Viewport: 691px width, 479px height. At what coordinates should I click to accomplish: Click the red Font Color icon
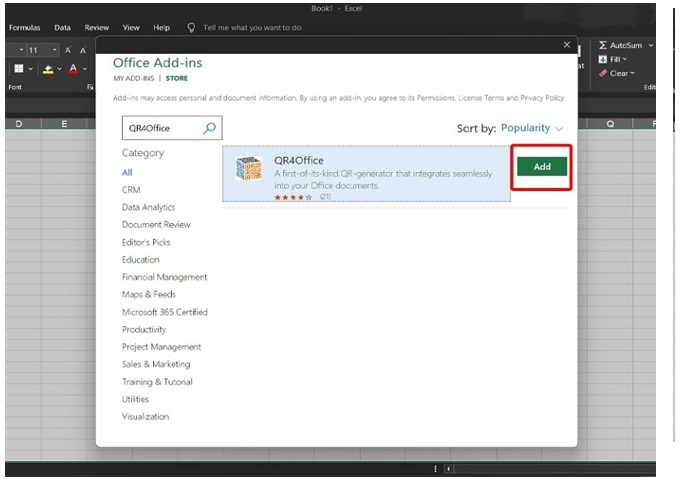tap(73, 69)
